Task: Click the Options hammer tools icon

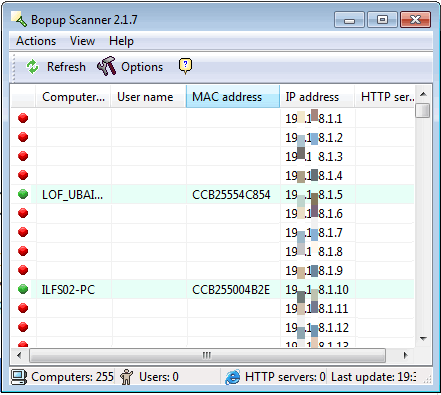Action: pyautogui.click(x=107, y=66)
